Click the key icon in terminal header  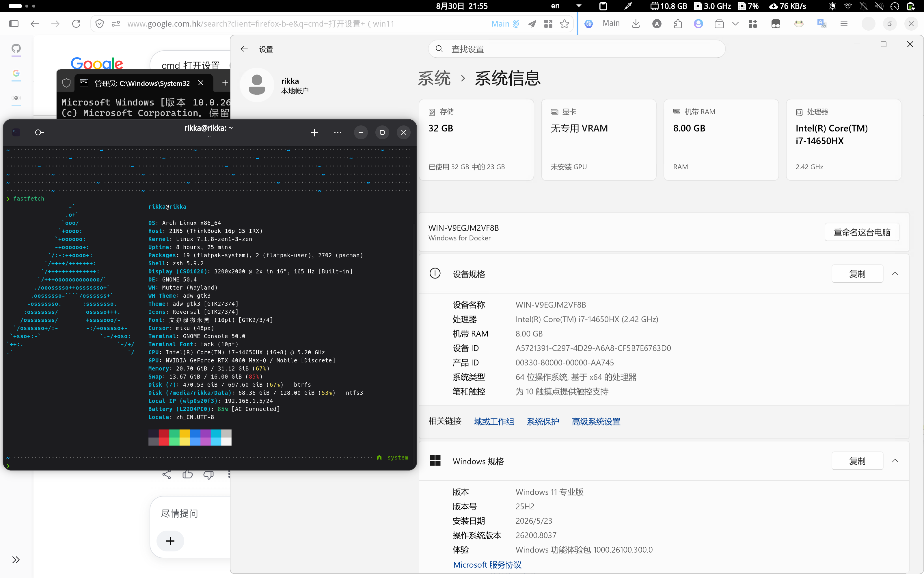[x=39, y=132]
